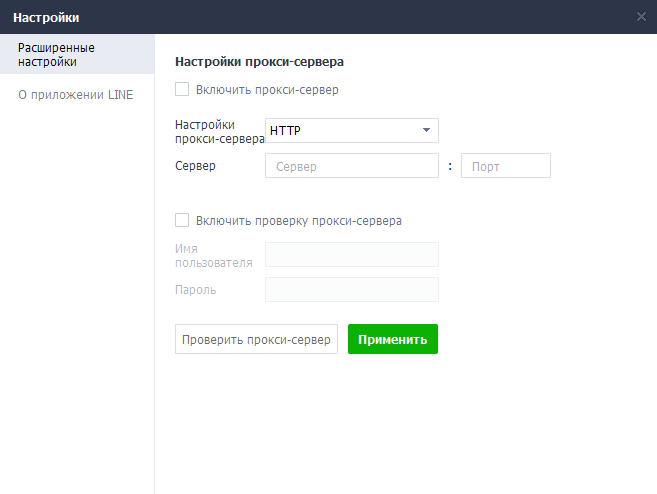
Task: Open the HTTP proxy type dropdown
Action: (352, 130)
